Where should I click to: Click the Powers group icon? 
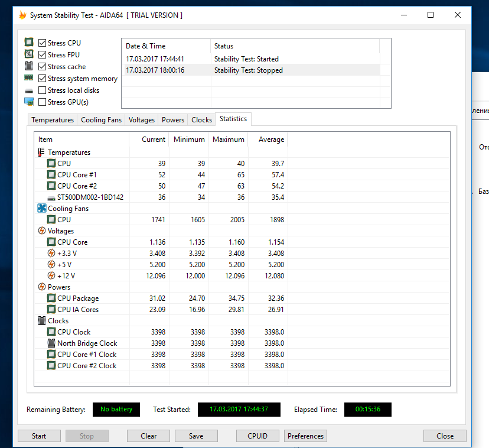41,287
